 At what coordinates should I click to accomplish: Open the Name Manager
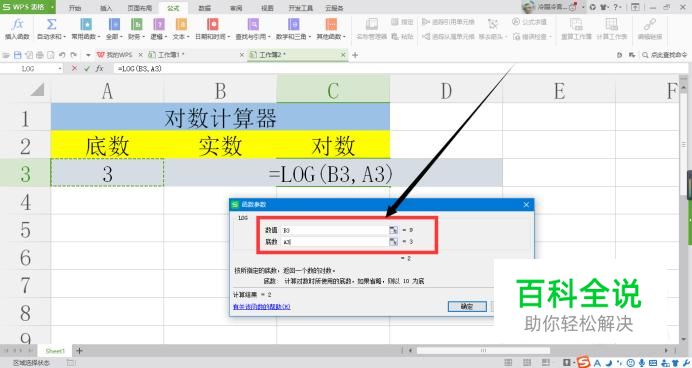point(372,28)
